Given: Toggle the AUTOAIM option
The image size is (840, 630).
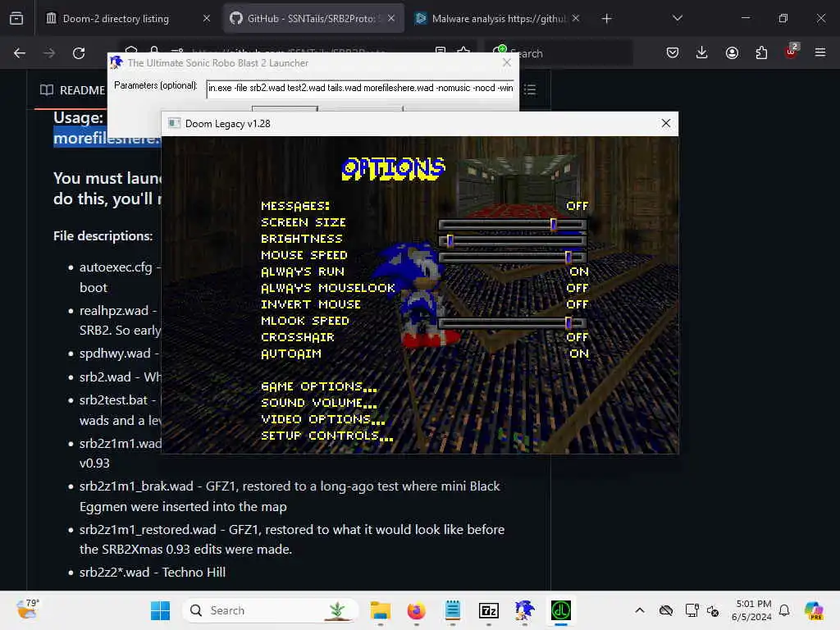Looking at the screenshot, I should [424, 354].
